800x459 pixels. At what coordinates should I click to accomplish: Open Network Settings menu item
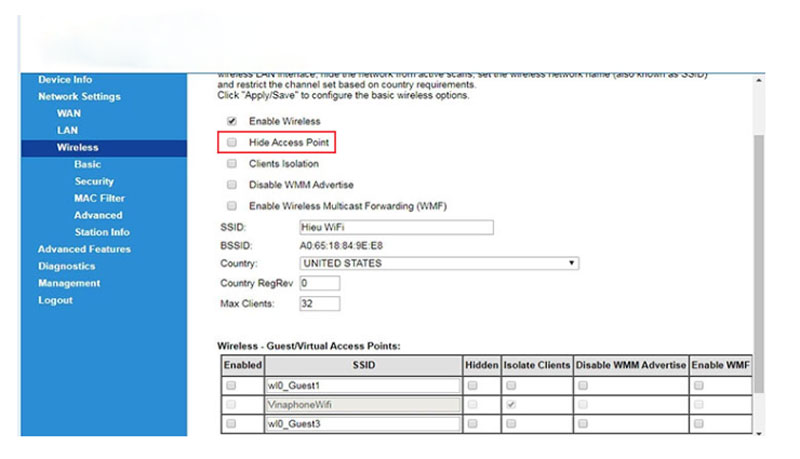[x=79, y=96]
